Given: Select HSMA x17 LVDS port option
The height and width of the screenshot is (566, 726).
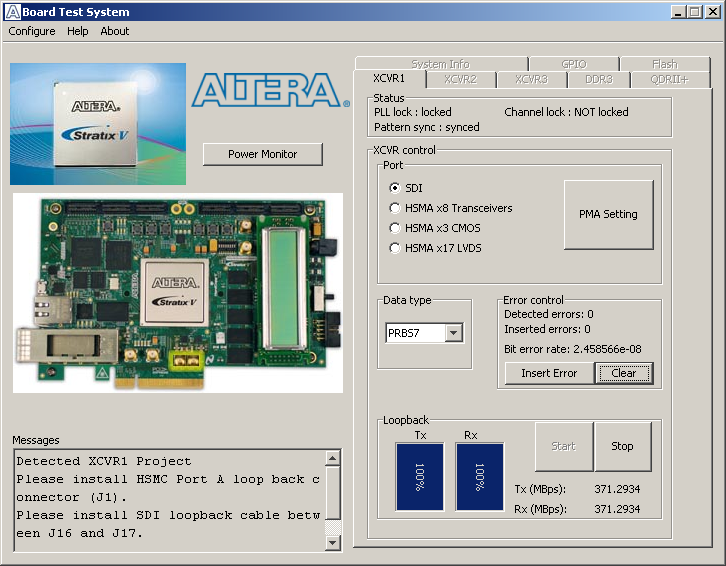Looking at the screenshot, I should coord(394,248).
